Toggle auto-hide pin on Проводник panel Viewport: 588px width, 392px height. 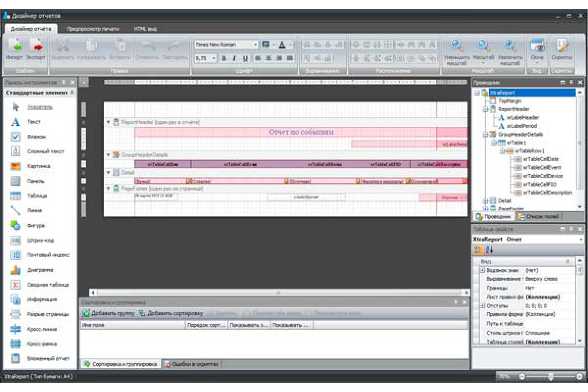point(571,83)
